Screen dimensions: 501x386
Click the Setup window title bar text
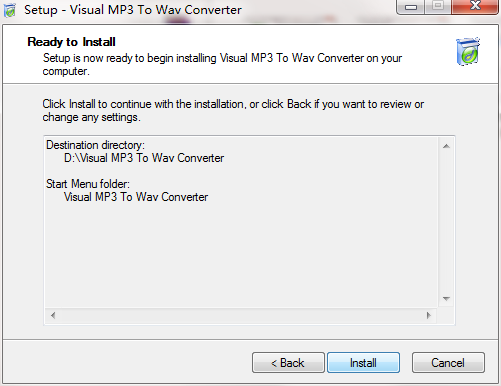click(133, 10)
